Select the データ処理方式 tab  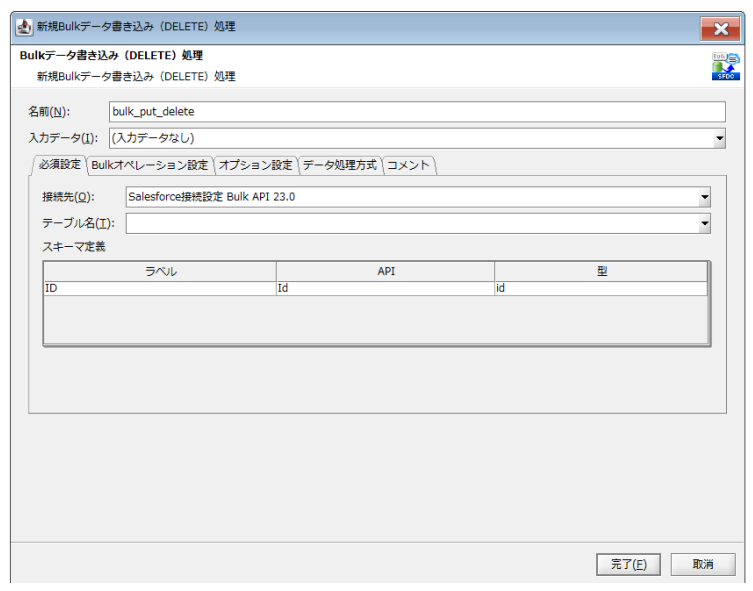point(339,165)
